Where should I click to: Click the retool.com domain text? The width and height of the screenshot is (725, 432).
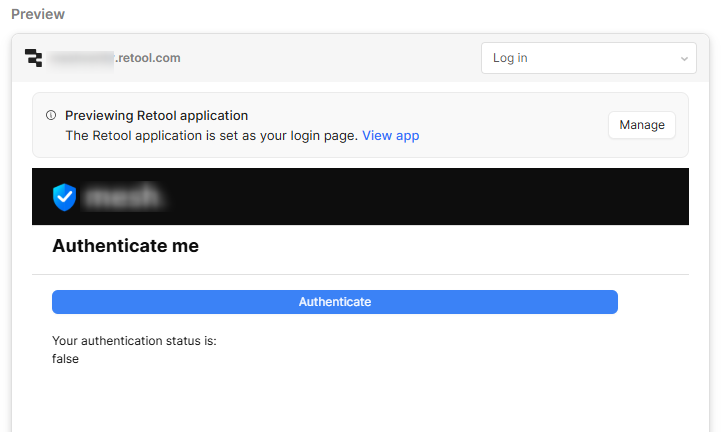148,58
